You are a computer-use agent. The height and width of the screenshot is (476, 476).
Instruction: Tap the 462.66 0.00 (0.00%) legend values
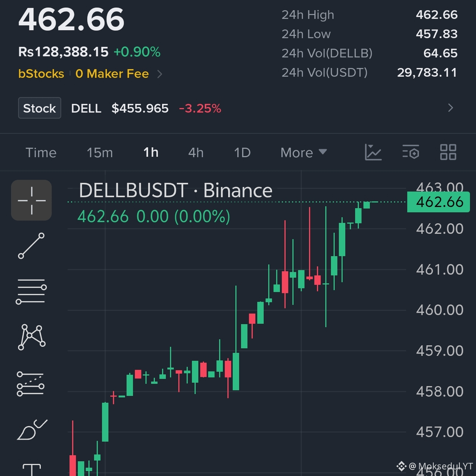click(154, 216)
